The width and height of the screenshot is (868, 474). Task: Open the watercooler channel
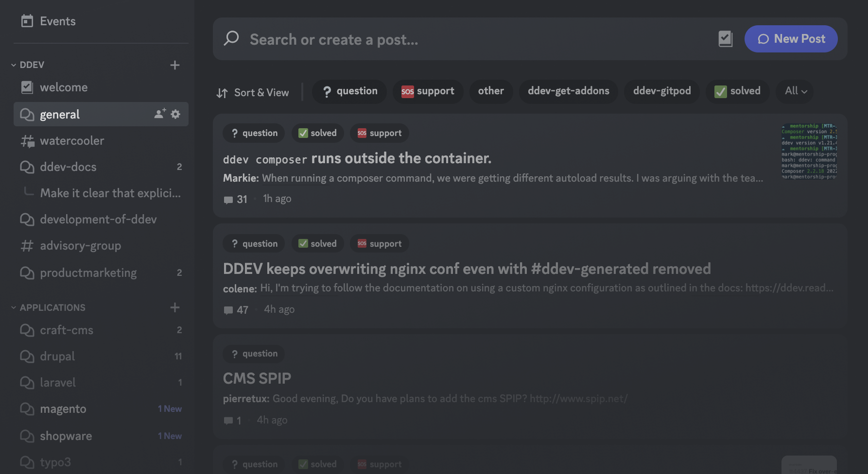click(x=71, y=140)
